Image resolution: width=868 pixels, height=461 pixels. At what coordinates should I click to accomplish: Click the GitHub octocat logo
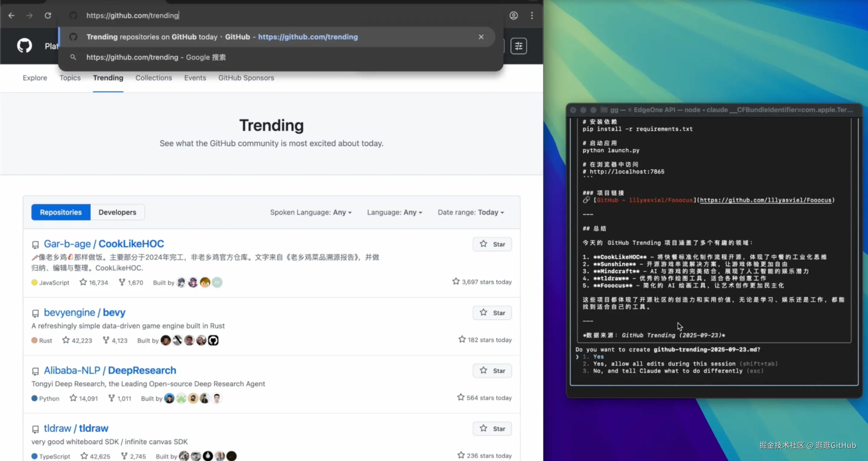coord(24,46)
